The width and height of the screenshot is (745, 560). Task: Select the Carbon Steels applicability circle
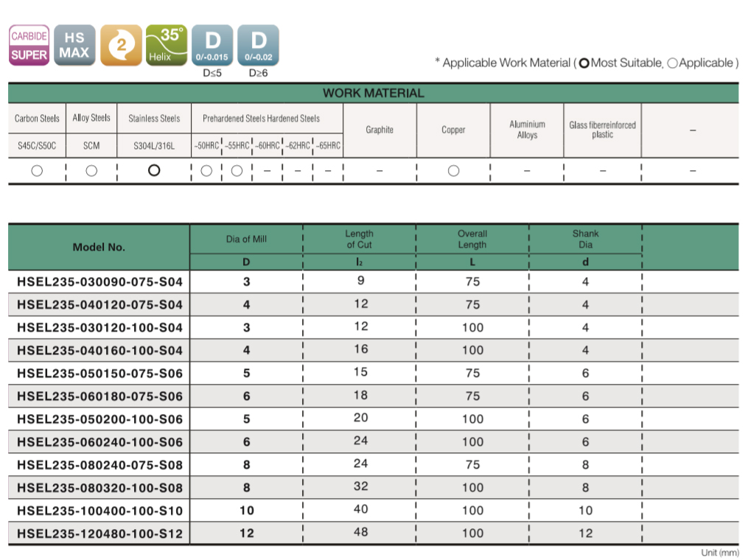click(37, 171)
